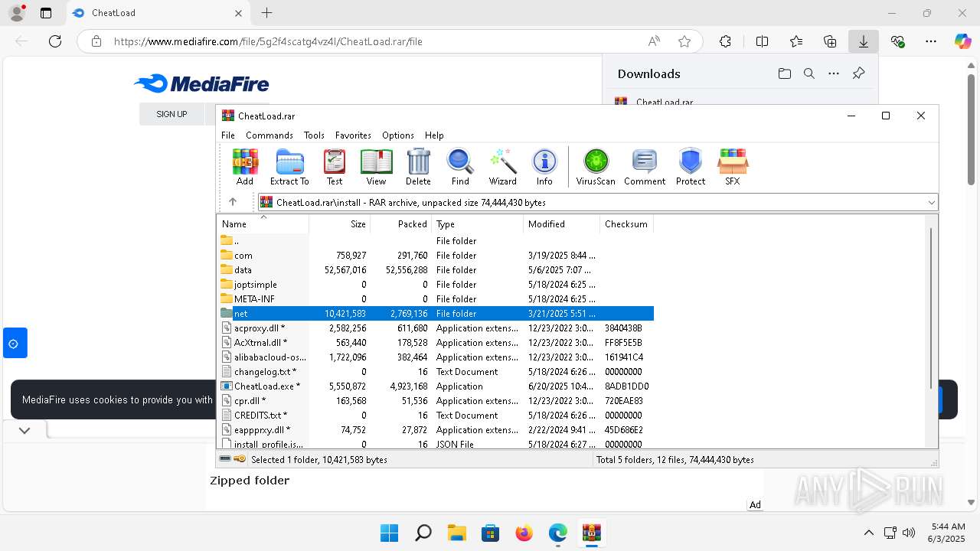The width and height of the screenshot is (980, 551).
Task: Sort by the Modified column header
Action: coord(562,224)
